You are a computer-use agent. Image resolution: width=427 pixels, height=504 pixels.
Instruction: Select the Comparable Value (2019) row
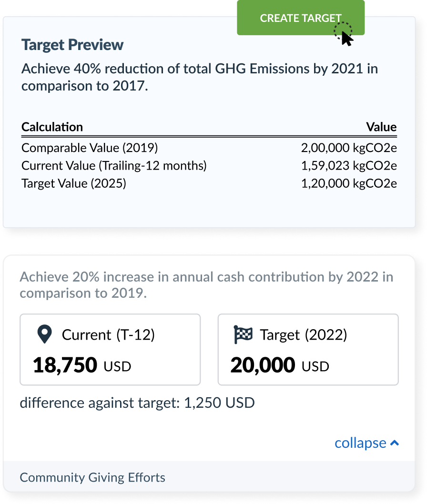(209, 148)
